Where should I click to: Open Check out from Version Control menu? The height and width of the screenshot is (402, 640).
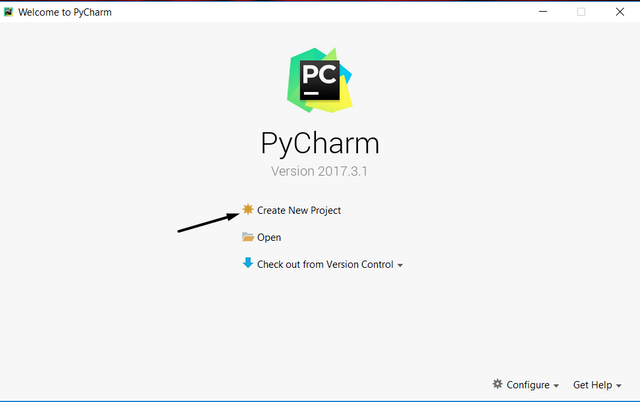(325, 264)
